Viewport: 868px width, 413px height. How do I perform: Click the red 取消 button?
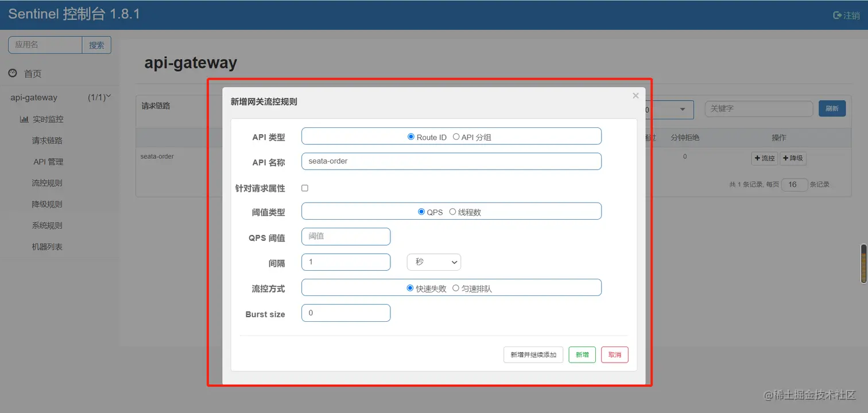pos(615,354)
